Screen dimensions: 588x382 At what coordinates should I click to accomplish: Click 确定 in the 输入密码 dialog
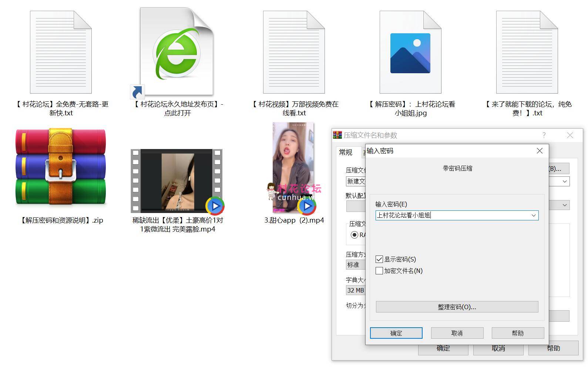click(x=396, y=333)
